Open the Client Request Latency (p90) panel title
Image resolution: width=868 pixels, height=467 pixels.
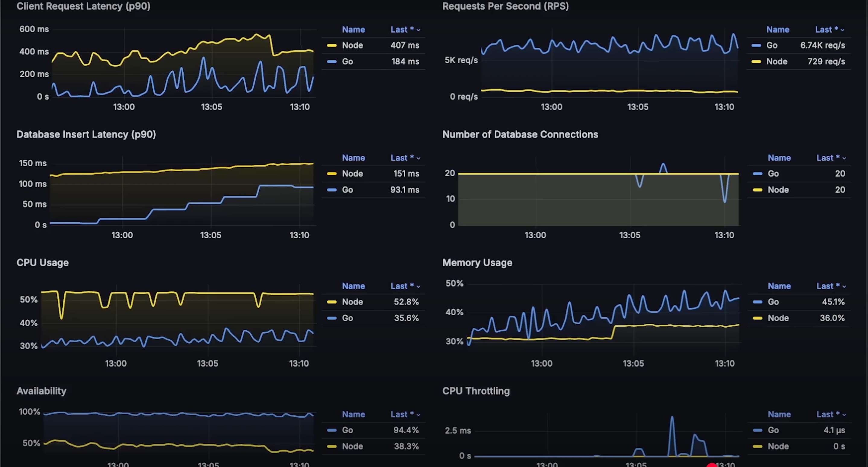click(83, 6)
